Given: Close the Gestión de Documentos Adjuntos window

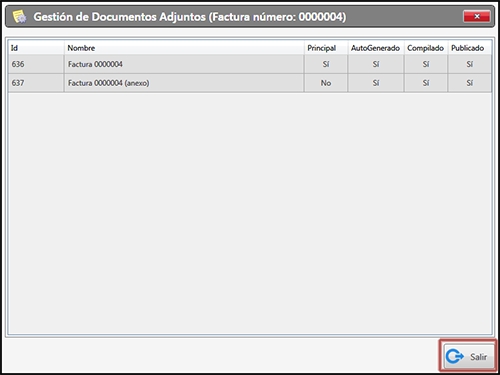Looking at the screenshot, I should [477, 16].
